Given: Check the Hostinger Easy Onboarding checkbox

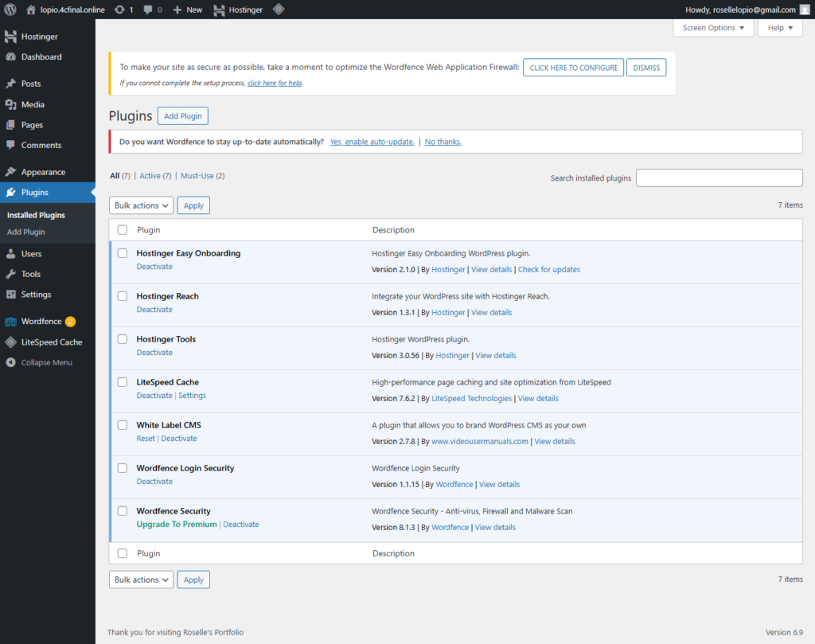Looking at the screenshot, I should 123,253.
